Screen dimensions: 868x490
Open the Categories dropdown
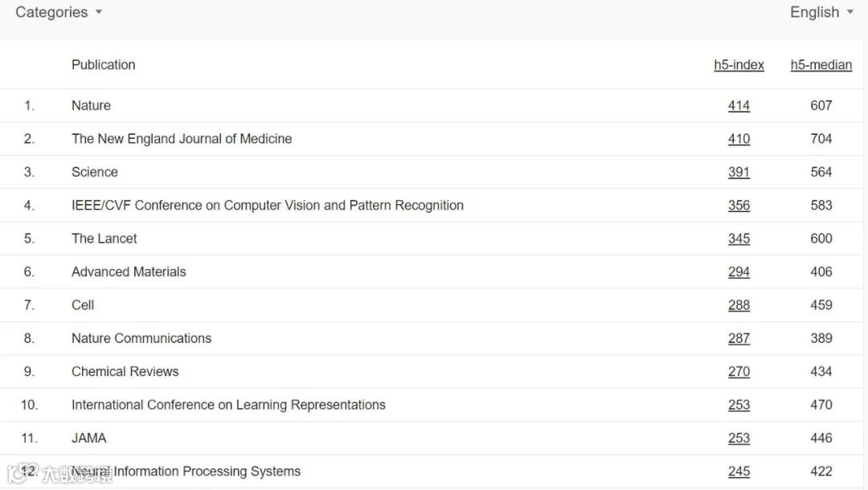tap(59, 12)
